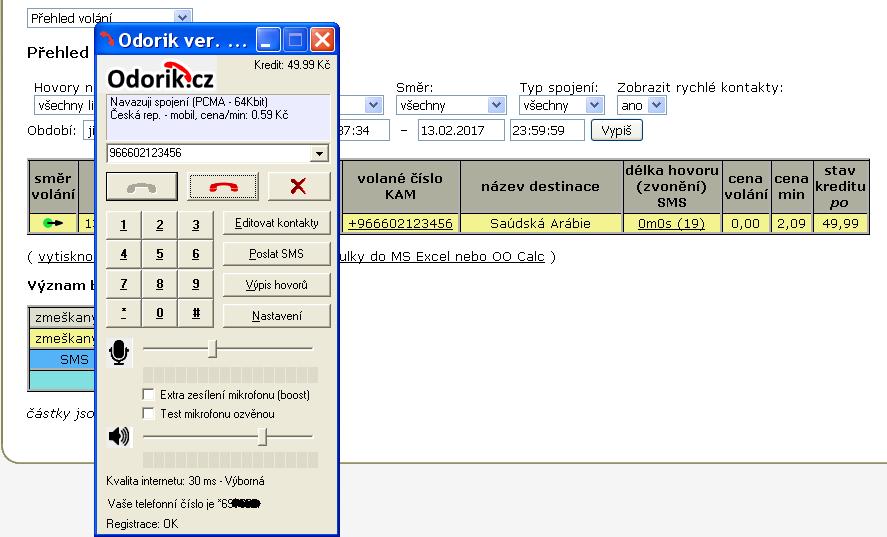
Task: Open Nastavení
Action: [277, 316]
